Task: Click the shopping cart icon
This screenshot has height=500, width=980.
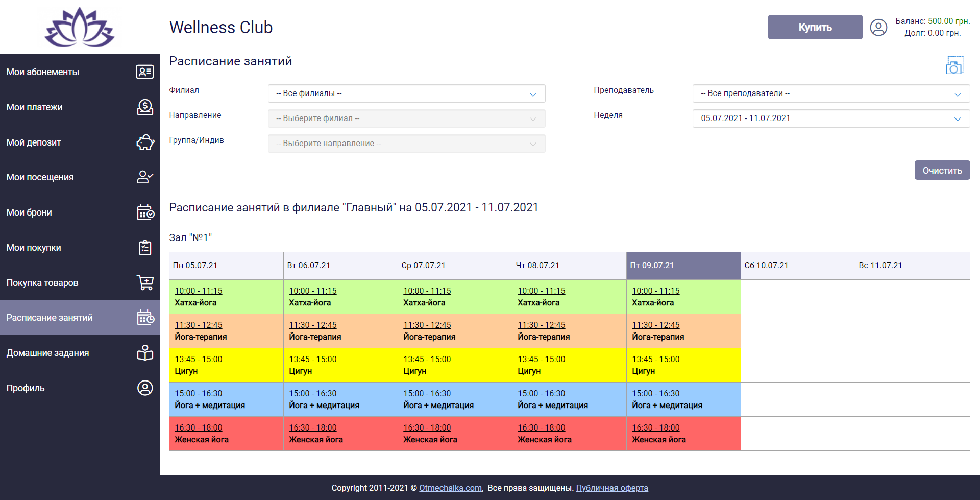Action: pos(145,282)
